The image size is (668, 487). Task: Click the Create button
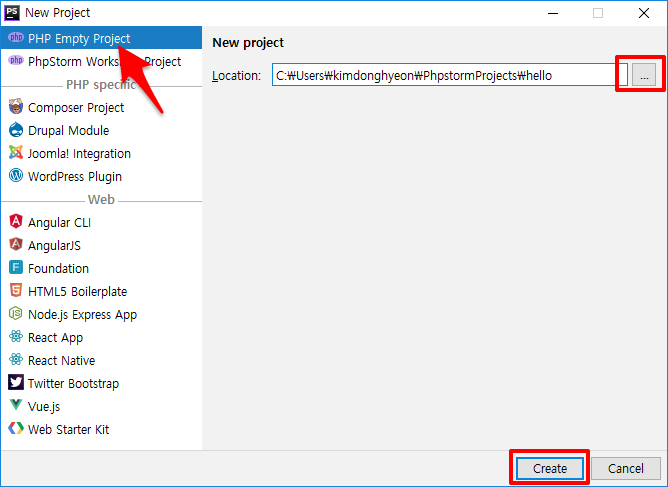click(x=550, y=468)
